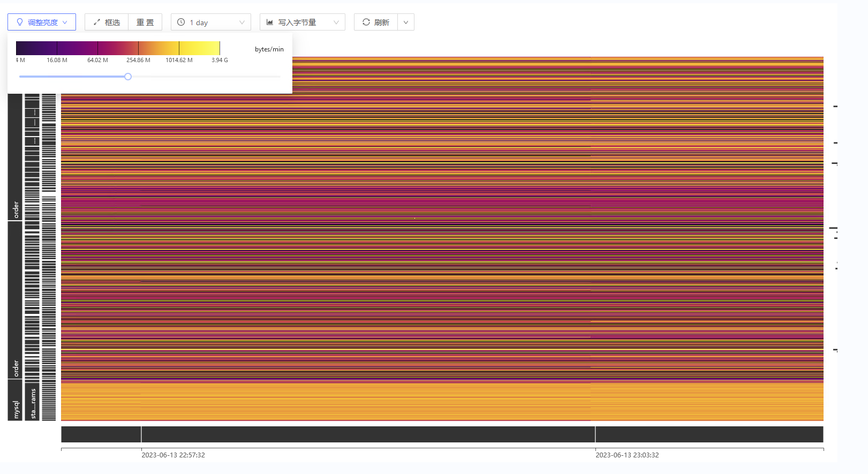Click the clock icon in time selector

click(181, 22)
